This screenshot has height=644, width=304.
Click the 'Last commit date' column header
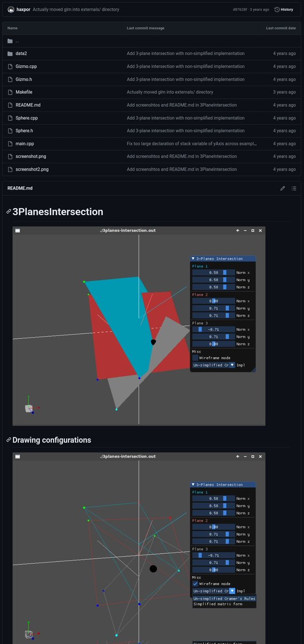[281, 28]
